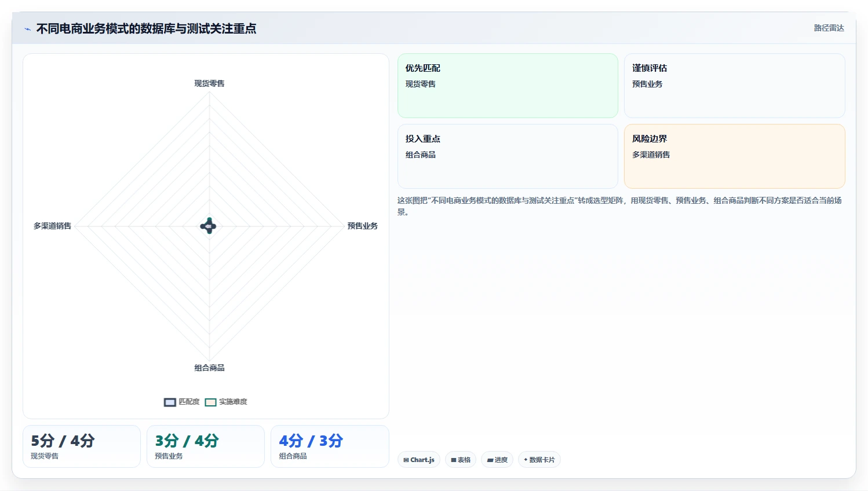Open the 投入重点 组合商品 card
Screen dimensions: 868x491
click(508, 156)
